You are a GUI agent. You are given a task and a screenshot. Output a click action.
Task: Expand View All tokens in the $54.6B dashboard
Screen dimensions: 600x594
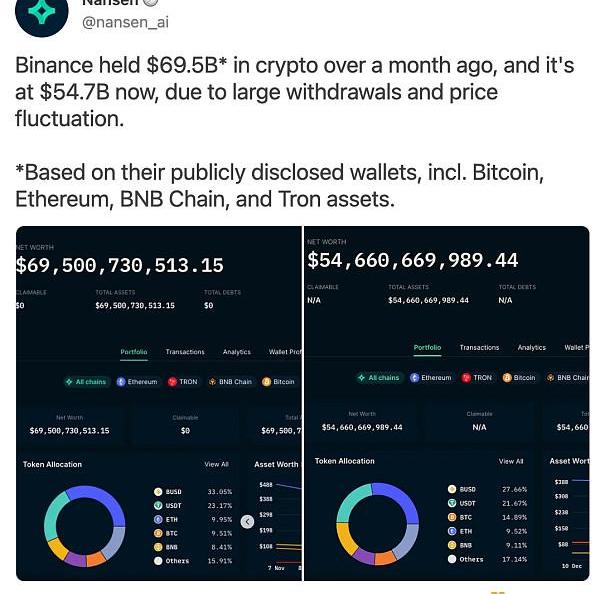[x=511, y=461]
